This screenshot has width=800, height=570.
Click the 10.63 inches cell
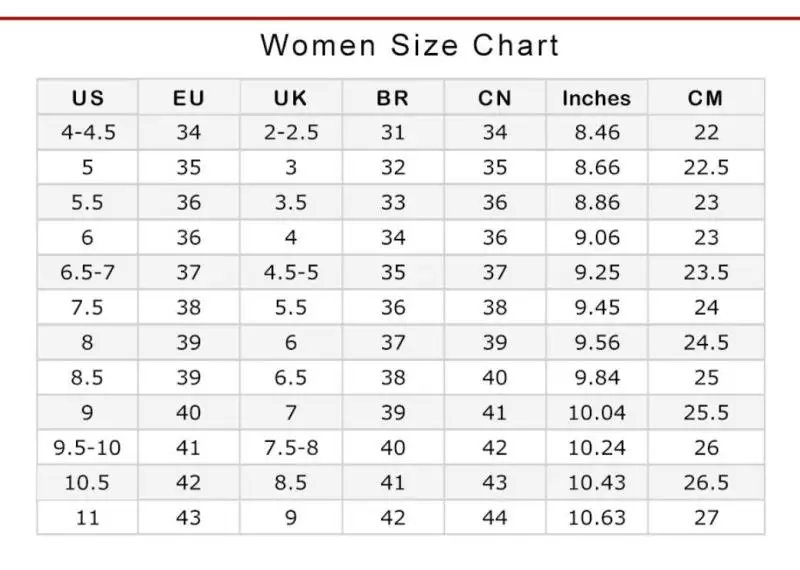[x=597, y=517]
